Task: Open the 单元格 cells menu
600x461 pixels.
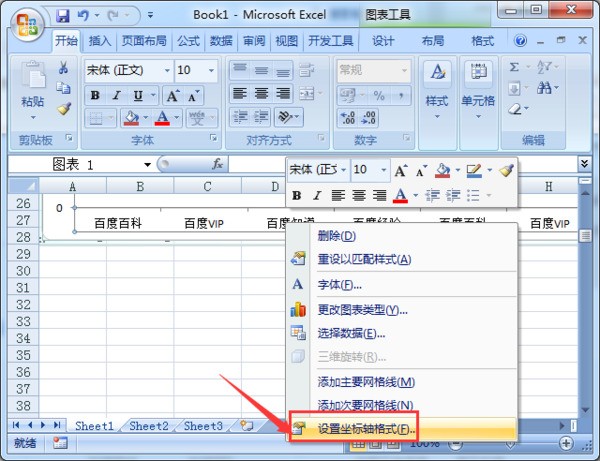Action: pyautogui.click(x=478, y=90)
